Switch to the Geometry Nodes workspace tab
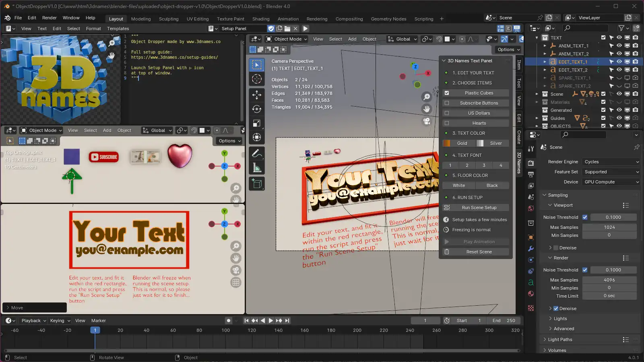Viewport: 644px width, 362px height. (388, 19)
